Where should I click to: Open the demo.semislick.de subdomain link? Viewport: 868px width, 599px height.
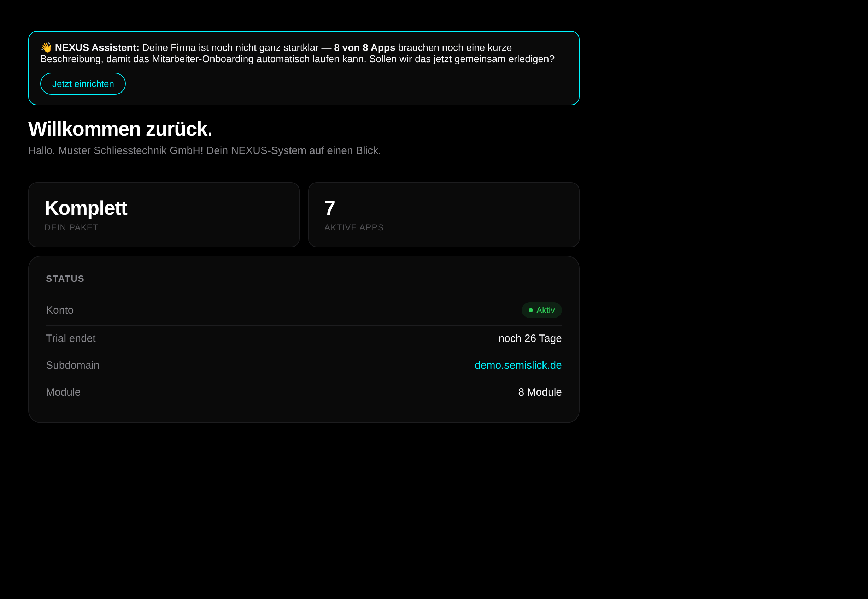click(518, 365)
